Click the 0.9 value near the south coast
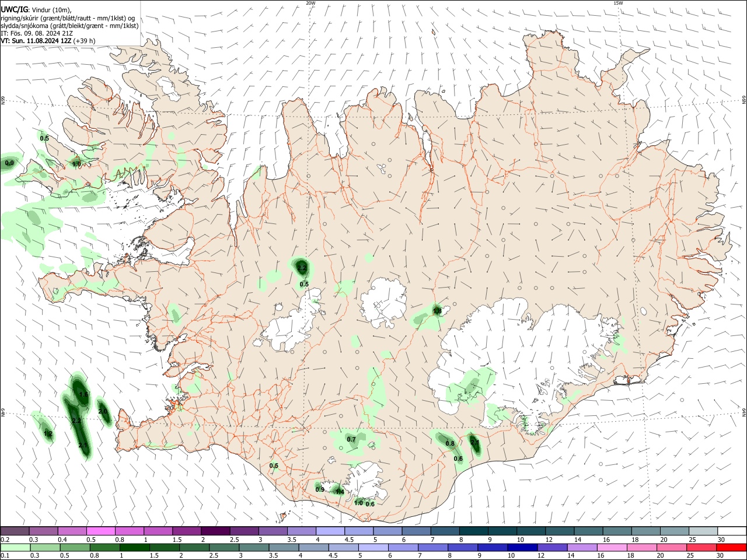The width and height of the screenshot is (747, 560). pyautogui.click(x=320, y=489)
